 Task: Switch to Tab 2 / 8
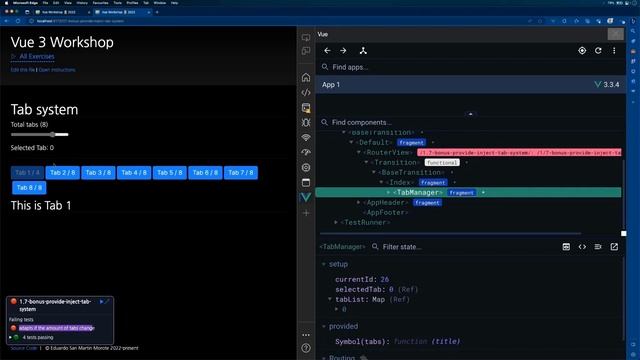[x=62, y=173]
